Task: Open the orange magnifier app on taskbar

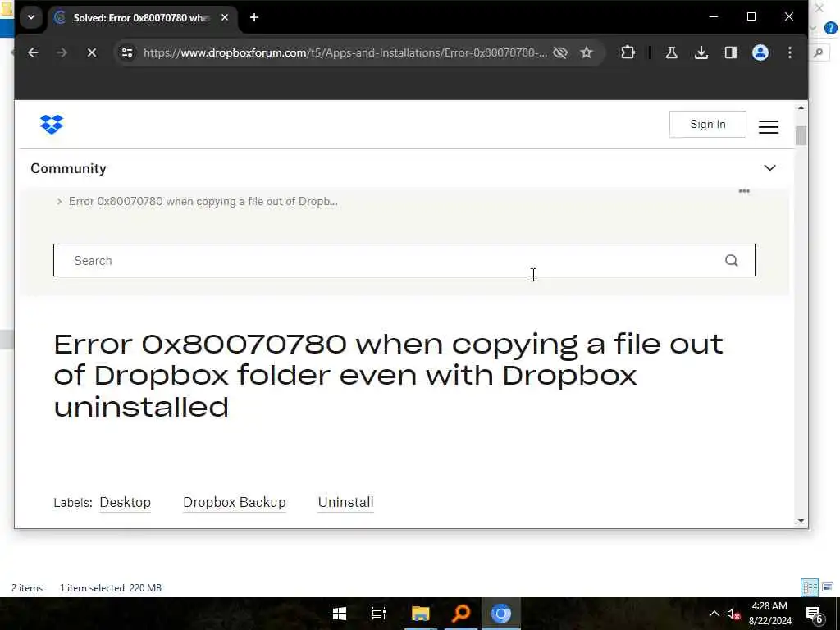Action: click(461, 614)
